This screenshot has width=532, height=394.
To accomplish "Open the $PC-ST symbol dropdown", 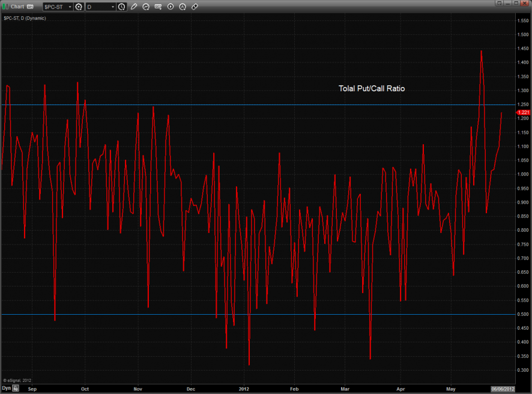I will pyautogui.click(x=68, y=7).
